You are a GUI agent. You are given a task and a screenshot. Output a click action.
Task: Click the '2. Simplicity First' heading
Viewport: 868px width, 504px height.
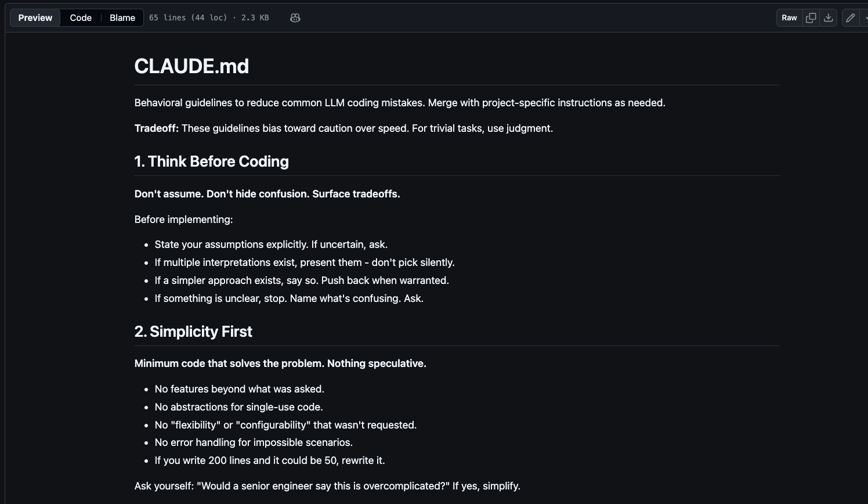193,332
